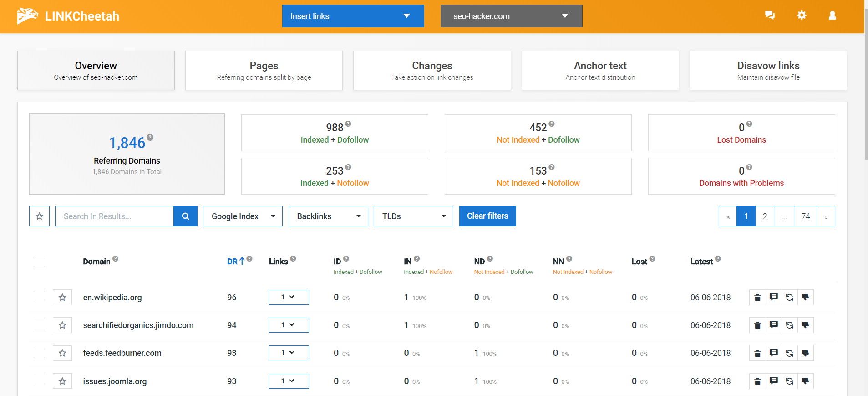Screen dimensions: 868x396
Task: Click thumbs-down icon for issues.joomla.org
Action: point(805,381)
